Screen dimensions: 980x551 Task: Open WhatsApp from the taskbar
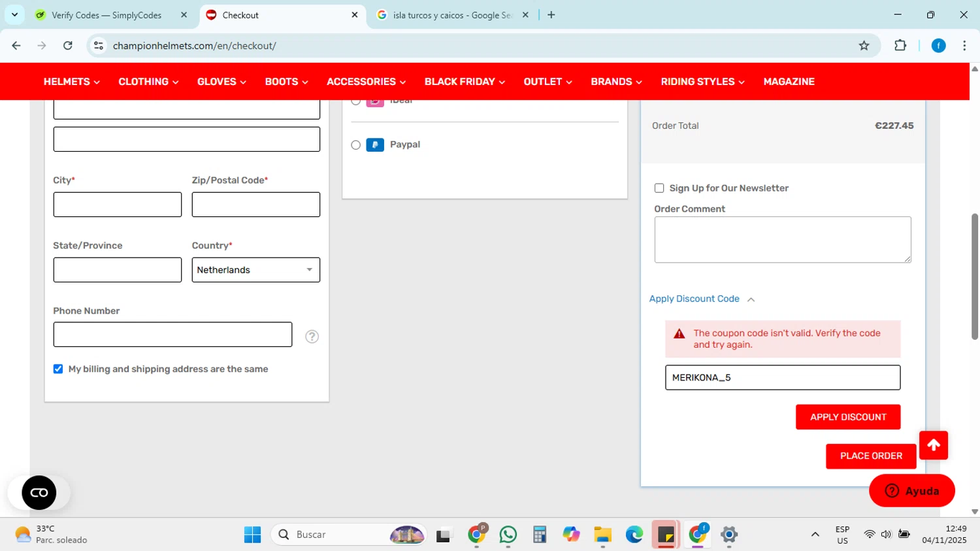(x=508, y=535)
